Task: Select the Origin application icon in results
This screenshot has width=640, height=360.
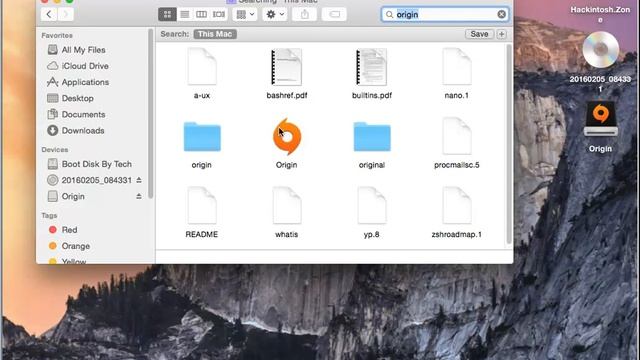Action: coord(287,137)
